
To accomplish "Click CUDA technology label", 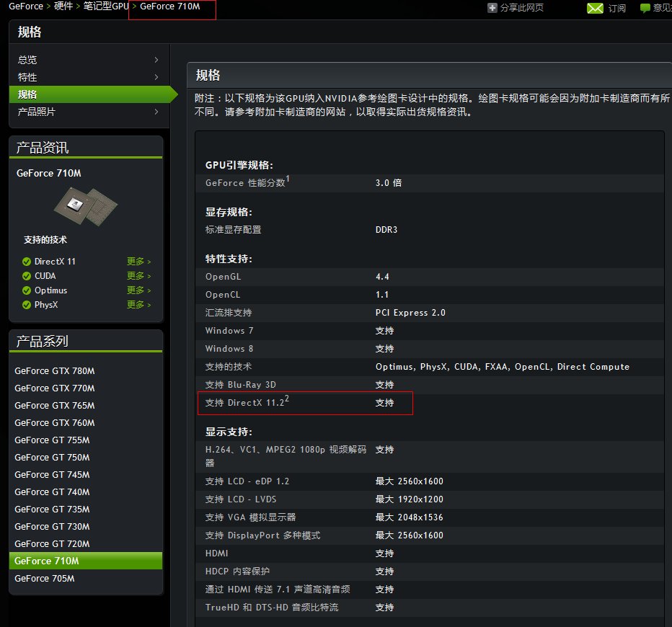I will coord(45,276).
